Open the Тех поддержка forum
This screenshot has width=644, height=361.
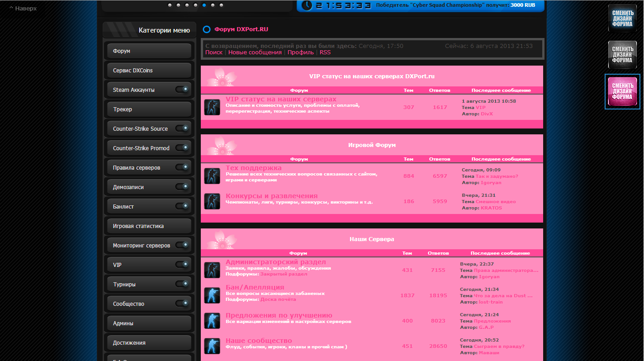pos(254,168)
